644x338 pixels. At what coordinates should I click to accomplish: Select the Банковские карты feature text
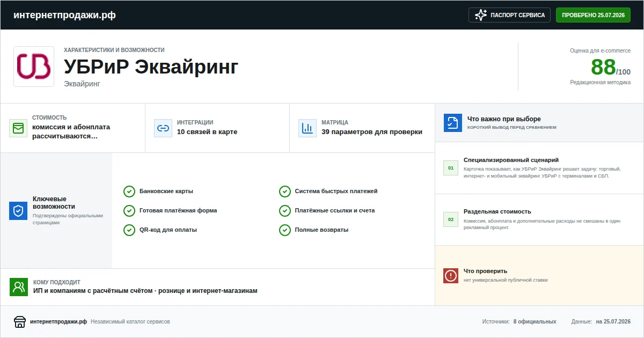tap(166, 191)
